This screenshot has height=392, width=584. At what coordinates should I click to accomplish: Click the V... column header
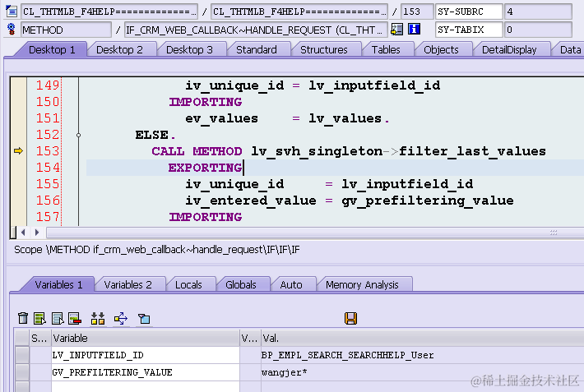pos(250,338)
